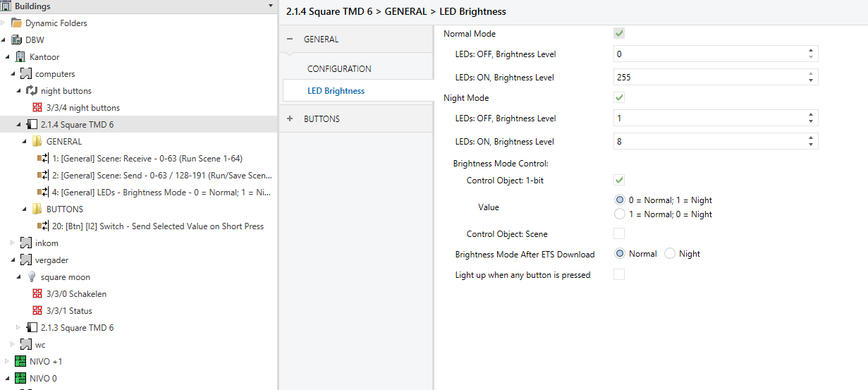
Task: Click the 3/3/4 night buttons group address icon
Action: 37,108
